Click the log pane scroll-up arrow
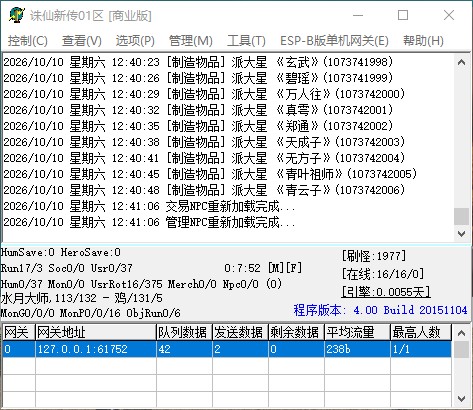The height and width of the screenshot is (410, 473). pyautogui.click(x=462, y=62)
